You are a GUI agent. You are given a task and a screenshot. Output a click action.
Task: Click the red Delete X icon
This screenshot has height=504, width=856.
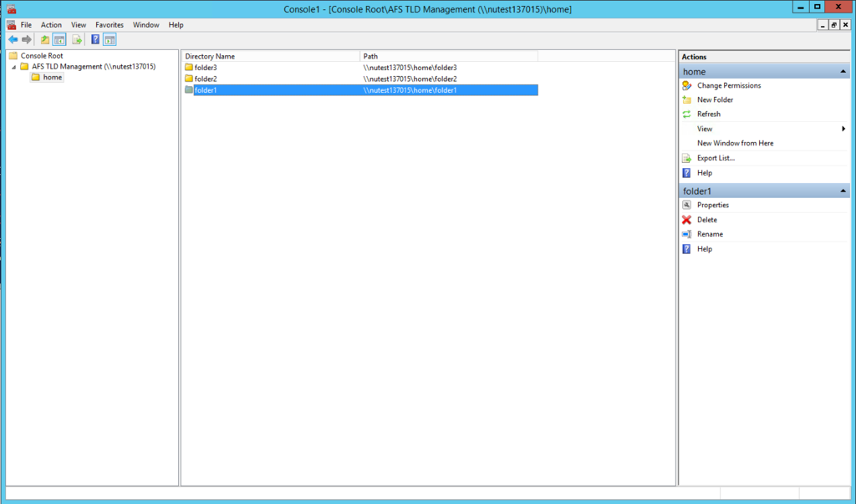pyautogui.click(x=687, y=220)
